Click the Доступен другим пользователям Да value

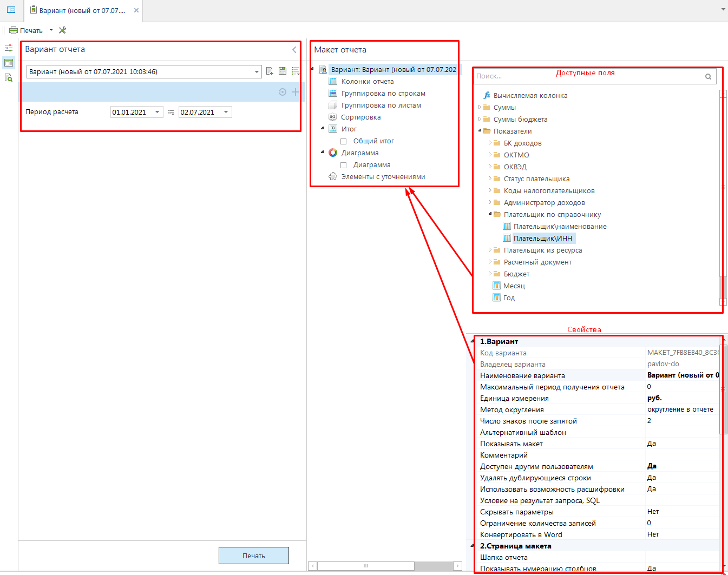tap(683, 466)
